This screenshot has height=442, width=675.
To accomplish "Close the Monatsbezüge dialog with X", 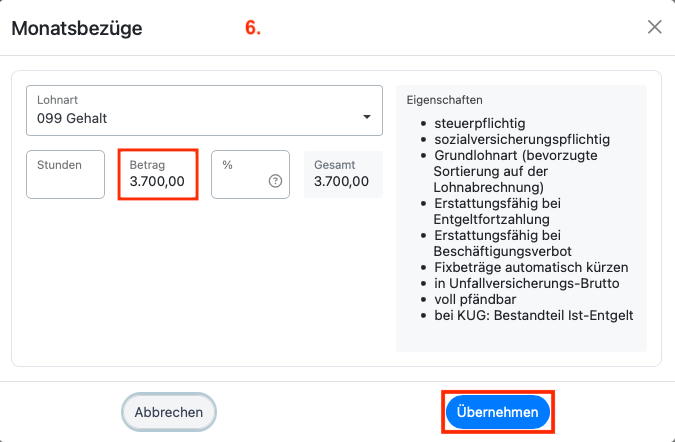I will pos(654,27).
